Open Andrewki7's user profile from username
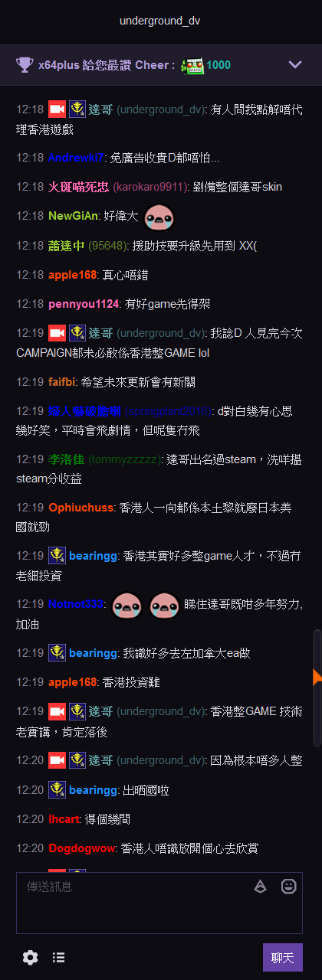322x980 pixels. [76, 158]
